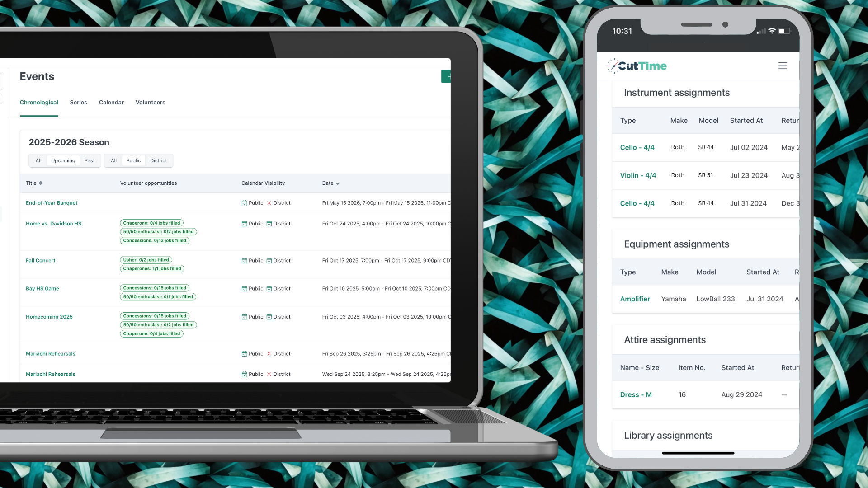
Task: Select All in the Upcoming/Past filter group
Action: 38,160
